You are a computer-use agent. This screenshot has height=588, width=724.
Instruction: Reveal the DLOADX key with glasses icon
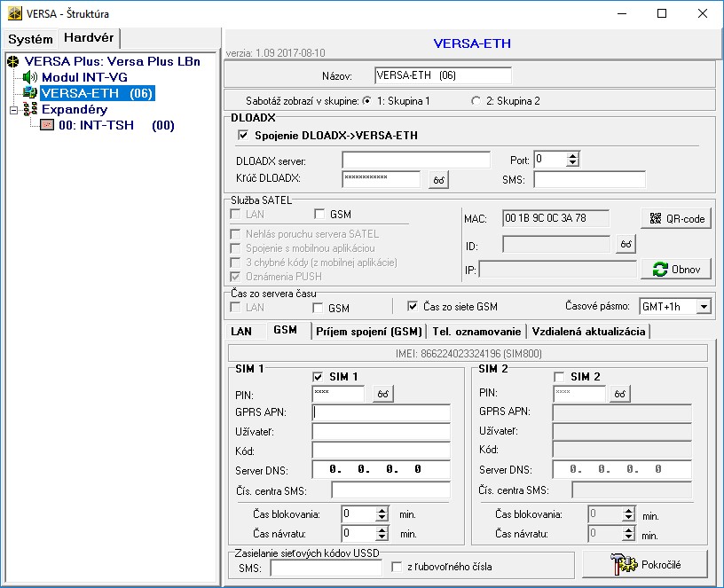coord(438,179)
